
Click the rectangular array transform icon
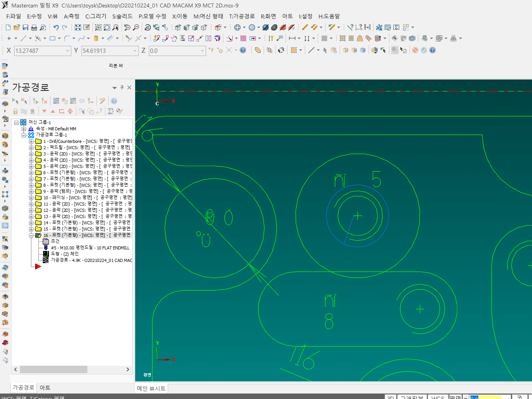[x=243, y=38]
